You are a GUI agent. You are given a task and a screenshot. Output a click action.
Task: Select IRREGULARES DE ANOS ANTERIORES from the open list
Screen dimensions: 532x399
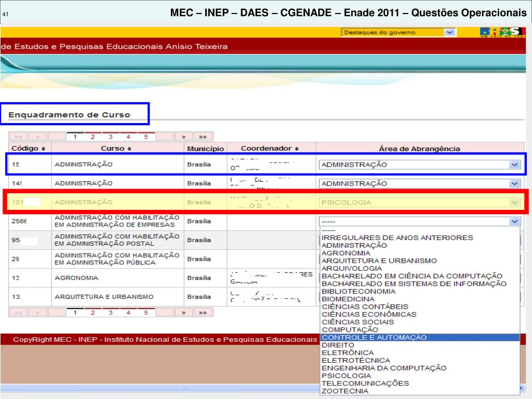(420, 237)
